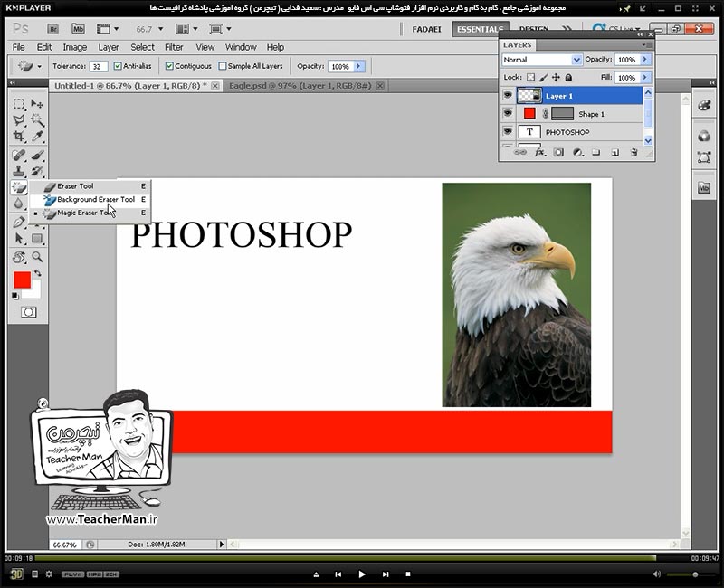Open the Filter menu
This screenshot has width=724, height=588.
pos(174,47)
